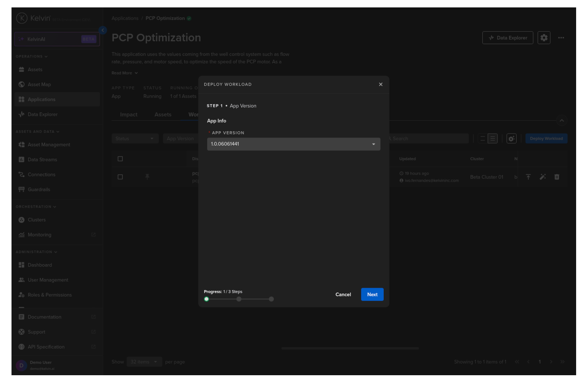Click Cancel in the Deploy Workload dialog
588x383 pixels.
343,295
